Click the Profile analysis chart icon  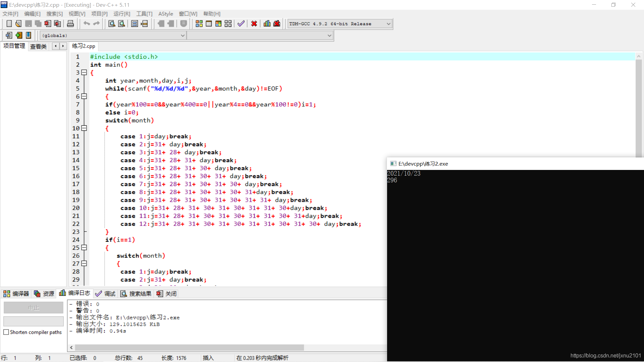coord(267,24)
